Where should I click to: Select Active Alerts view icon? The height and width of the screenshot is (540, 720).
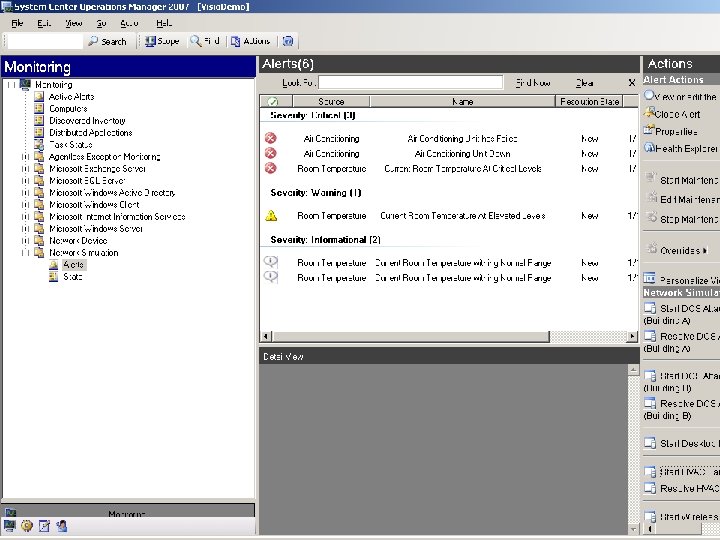39,96
